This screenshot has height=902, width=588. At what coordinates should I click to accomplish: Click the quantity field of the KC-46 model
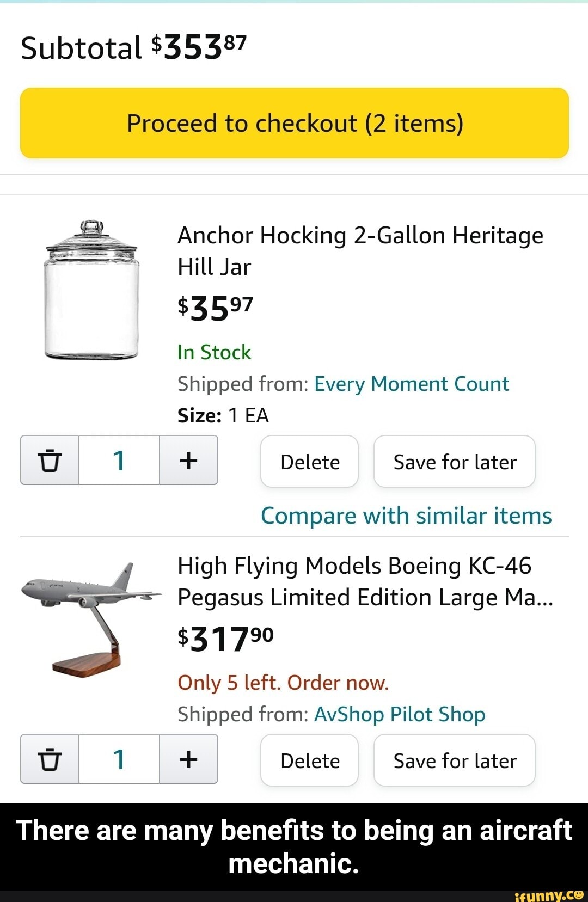coord(119,759)
